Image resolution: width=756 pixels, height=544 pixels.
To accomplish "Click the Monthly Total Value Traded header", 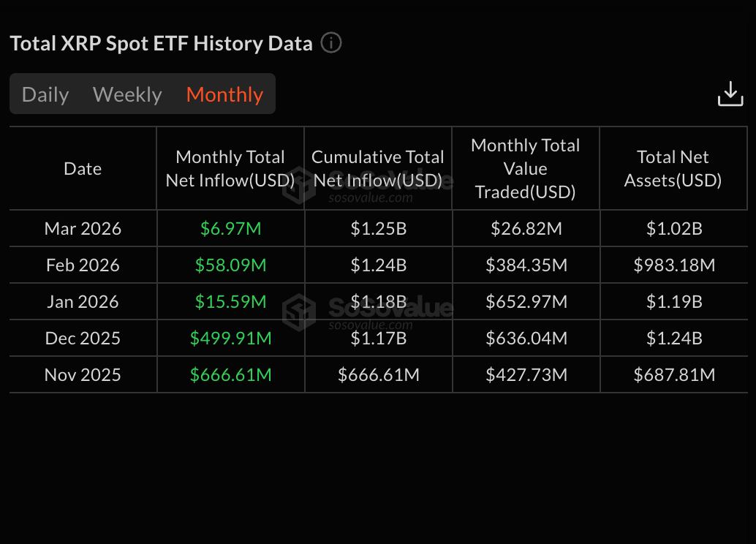I will [x=525, y=168].
